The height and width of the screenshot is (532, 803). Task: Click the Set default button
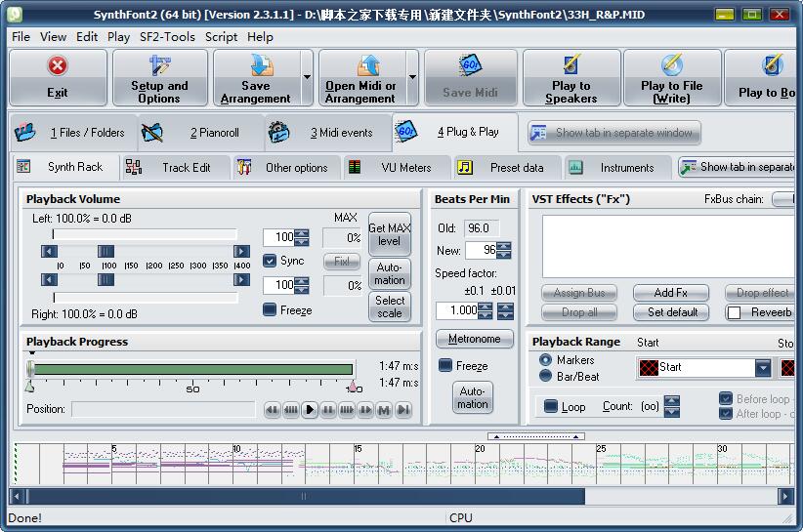point(671,312)
